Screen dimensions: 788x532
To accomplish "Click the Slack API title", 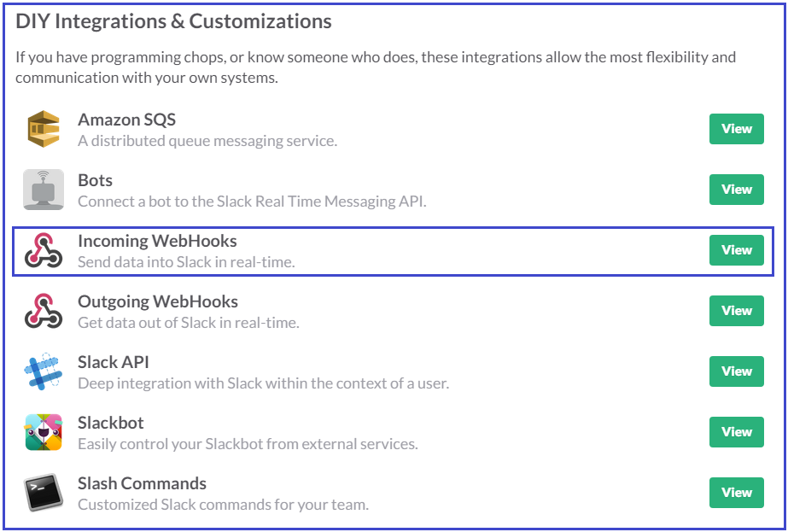I will (114, 362).
